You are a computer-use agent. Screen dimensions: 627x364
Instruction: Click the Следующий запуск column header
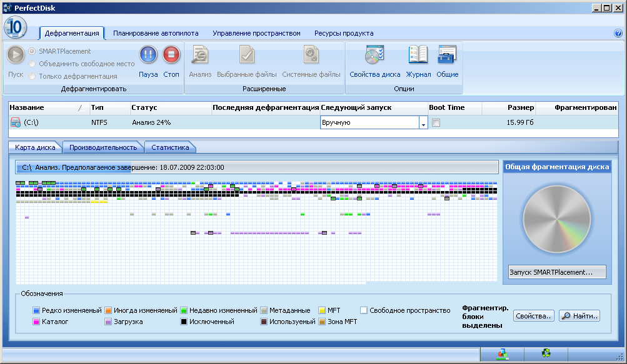click(374, 107)
